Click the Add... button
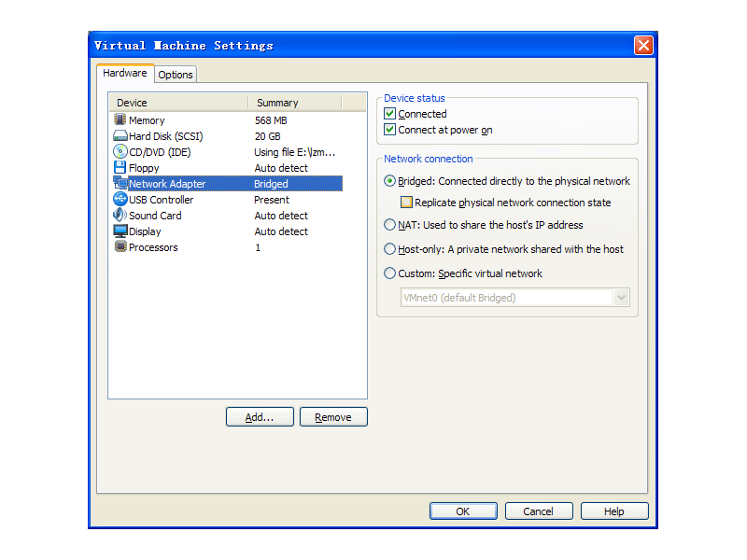 pyautogui.click(x=260, y=417)
